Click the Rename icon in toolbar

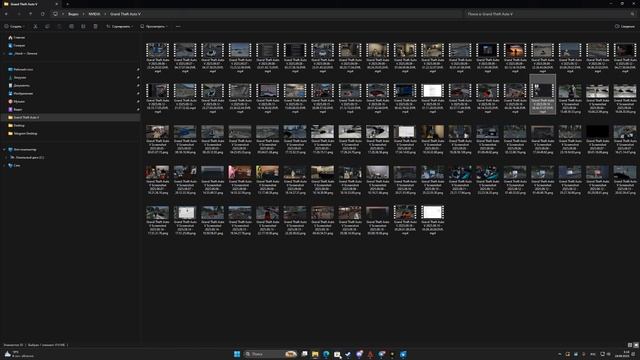[x=71, y=26]
